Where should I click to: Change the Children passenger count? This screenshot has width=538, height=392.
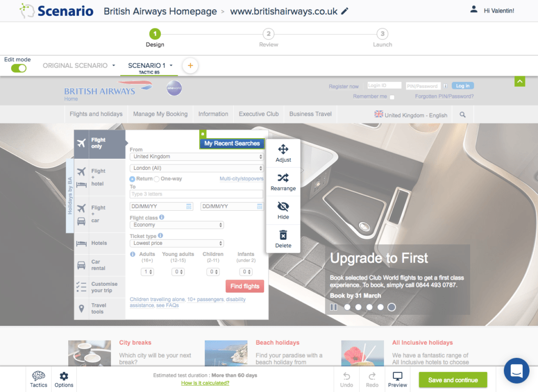[x=213, y=272]
